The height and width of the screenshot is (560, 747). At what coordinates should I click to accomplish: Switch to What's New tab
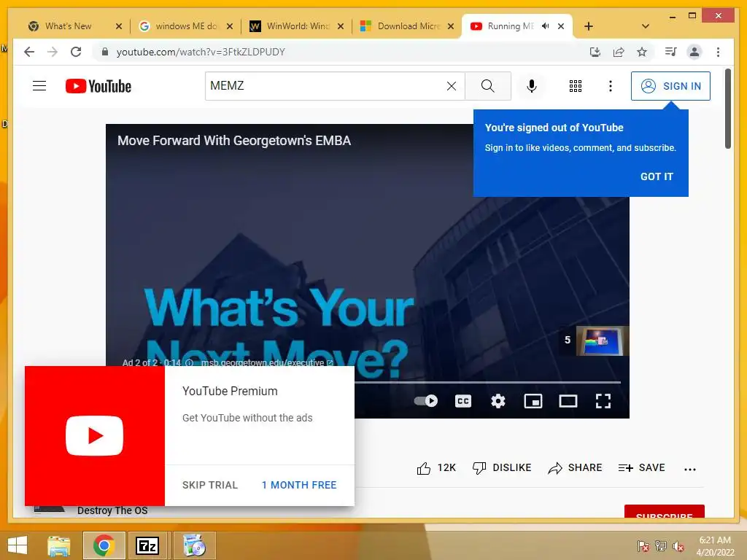(x=69, y=26)
